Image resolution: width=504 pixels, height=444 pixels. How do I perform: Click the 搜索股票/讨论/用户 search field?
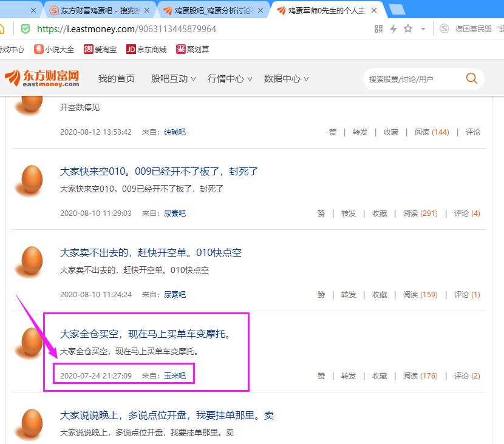pyautogui.click(x=415, y=79)
